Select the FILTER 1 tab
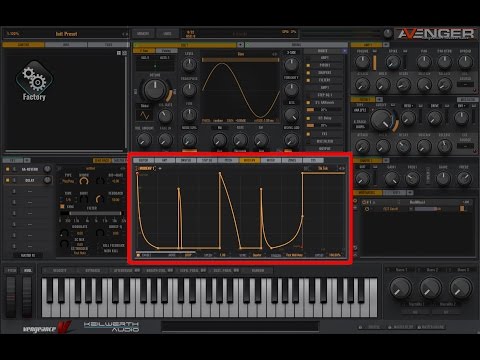The width and height of the screenshot is (480, 360). (363, 99)
